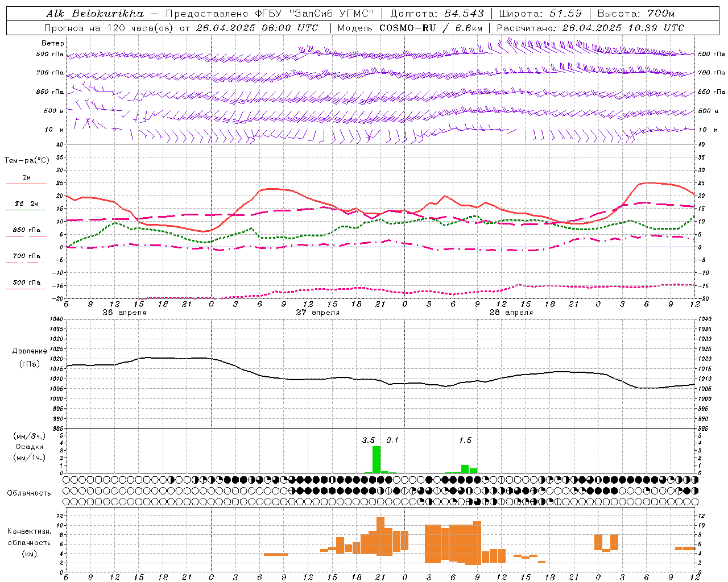Click the red solid line sample under 2м
The image size is (728, 582).
pos(26,184)
